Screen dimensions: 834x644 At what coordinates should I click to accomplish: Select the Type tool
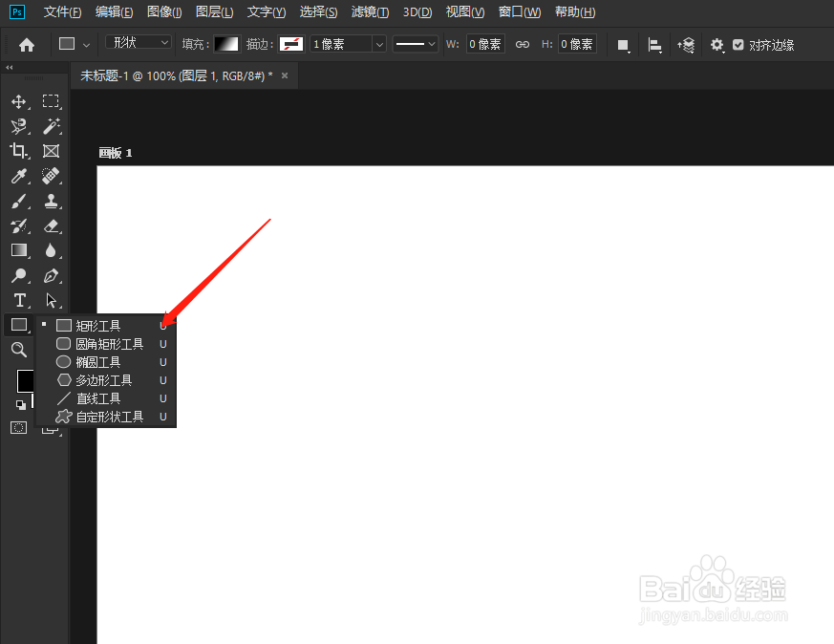pos(19,300)
